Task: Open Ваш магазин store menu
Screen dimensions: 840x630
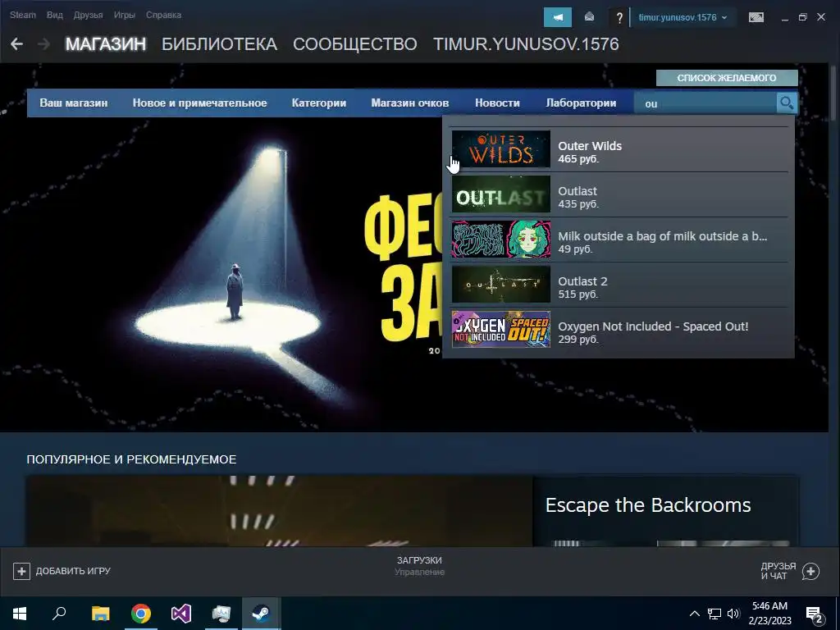Action: point(73,103)
